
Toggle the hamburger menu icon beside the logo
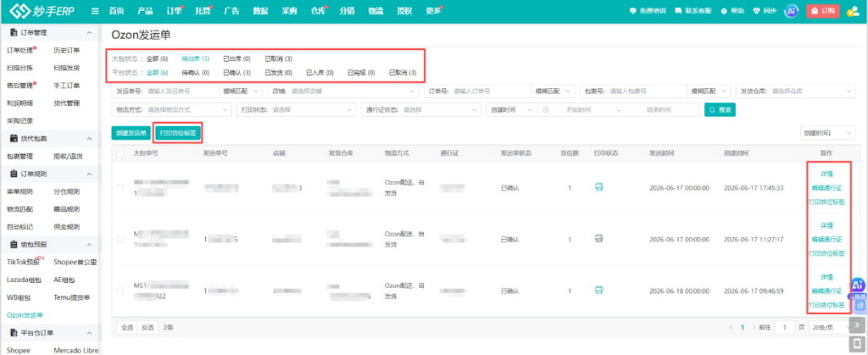95,11
